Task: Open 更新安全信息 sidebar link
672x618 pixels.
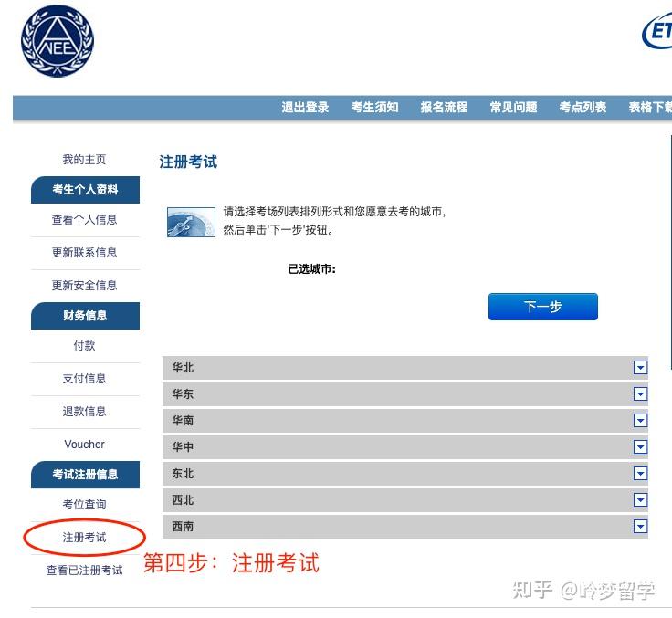Action: tap(84, 286)
